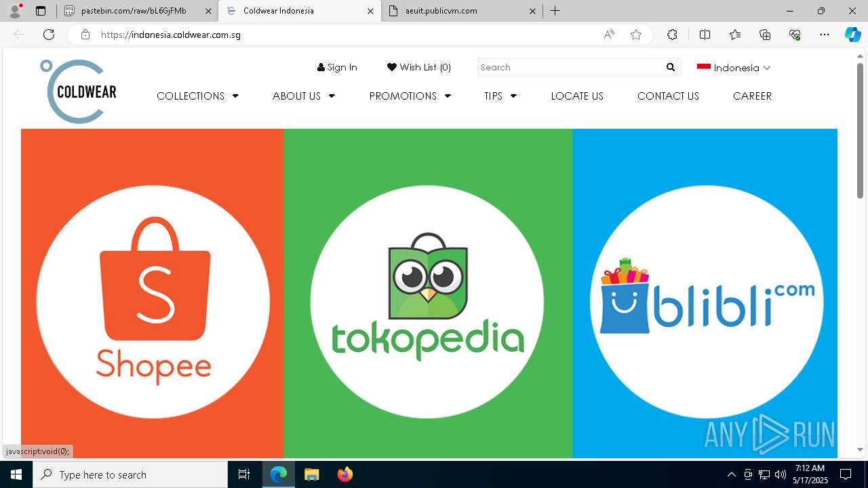868x488 pixels.
Task: Select the Coldwear Indonesia tab
Action: 300,11
